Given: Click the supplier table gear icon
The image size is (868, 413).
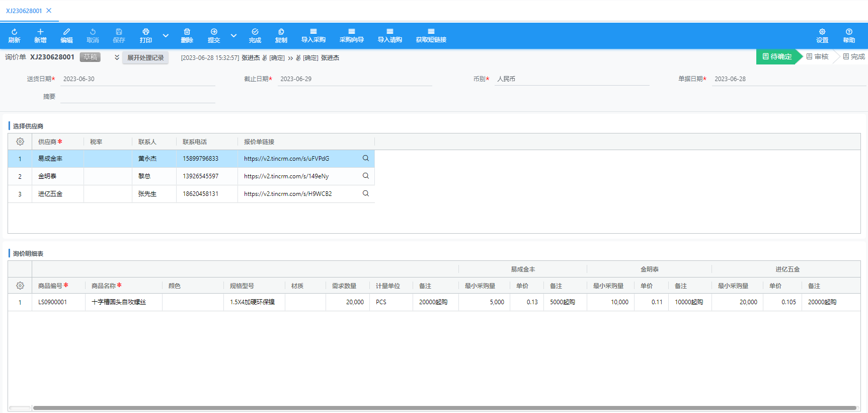Looking at the screenshot, I should click(x=20, y=142).
